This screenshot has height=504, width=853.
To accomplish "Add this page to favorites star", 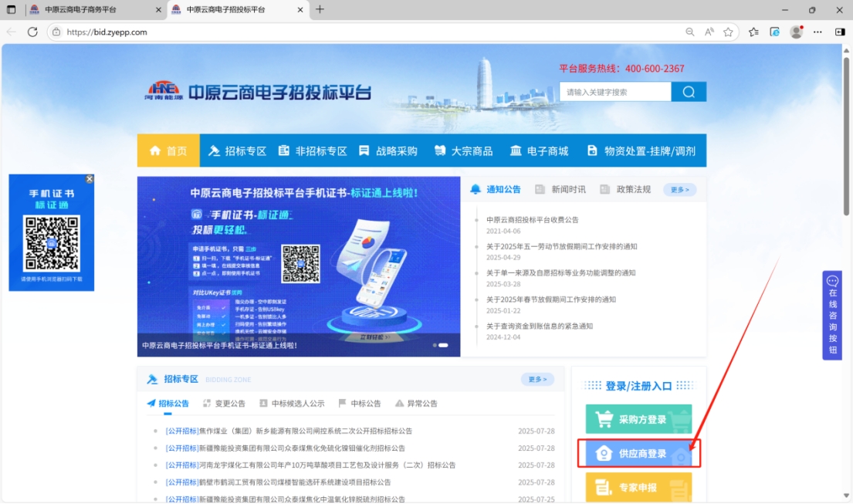I will 729,32.
